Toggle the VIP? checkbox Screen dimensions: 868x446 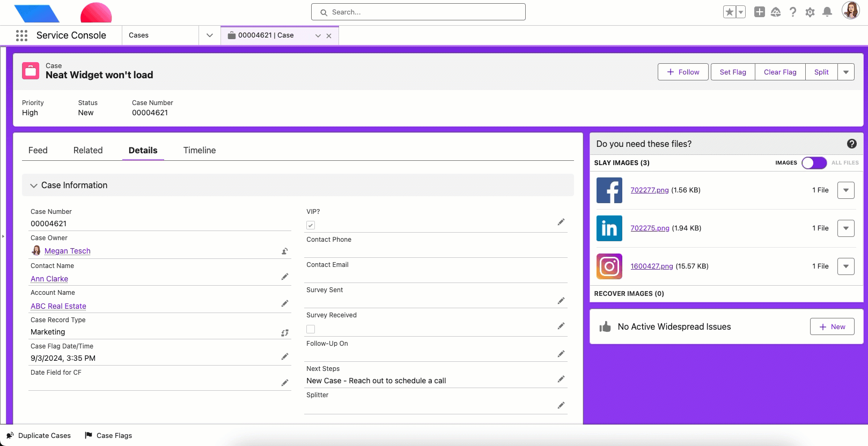311,225
